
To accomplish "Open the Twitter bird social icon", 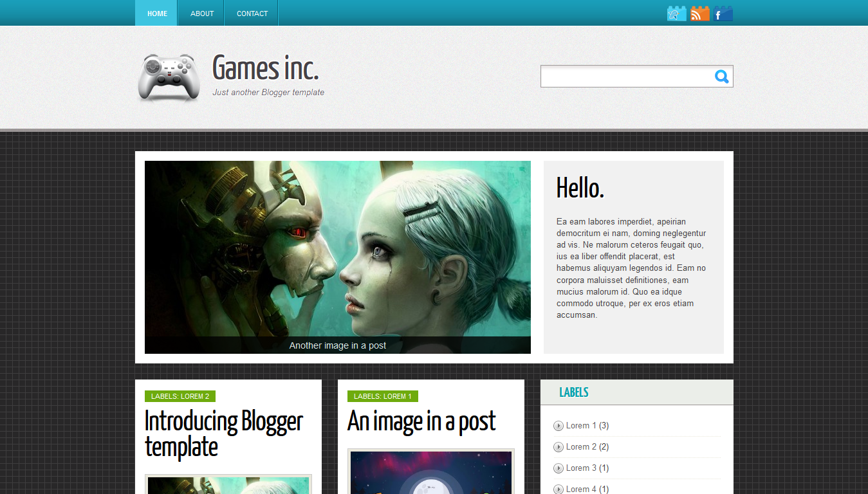I will [x=677, y=14].
